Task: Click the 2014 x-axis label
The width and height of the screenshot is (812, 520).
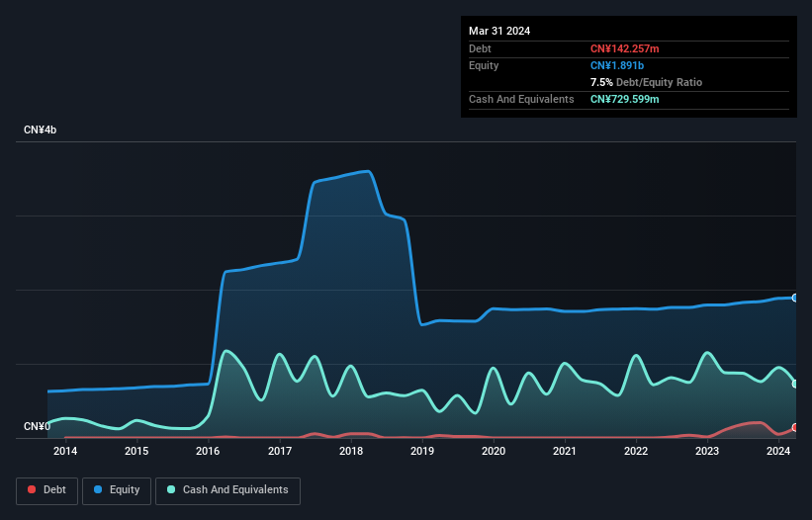Action: [x=65, y=451]
